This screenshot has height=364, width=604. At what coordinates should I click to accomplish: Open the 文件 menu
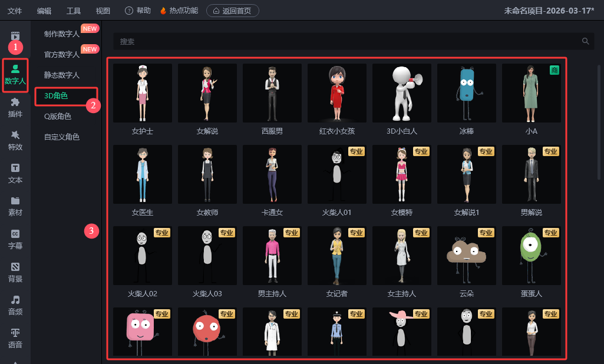[x=15, y=11]
